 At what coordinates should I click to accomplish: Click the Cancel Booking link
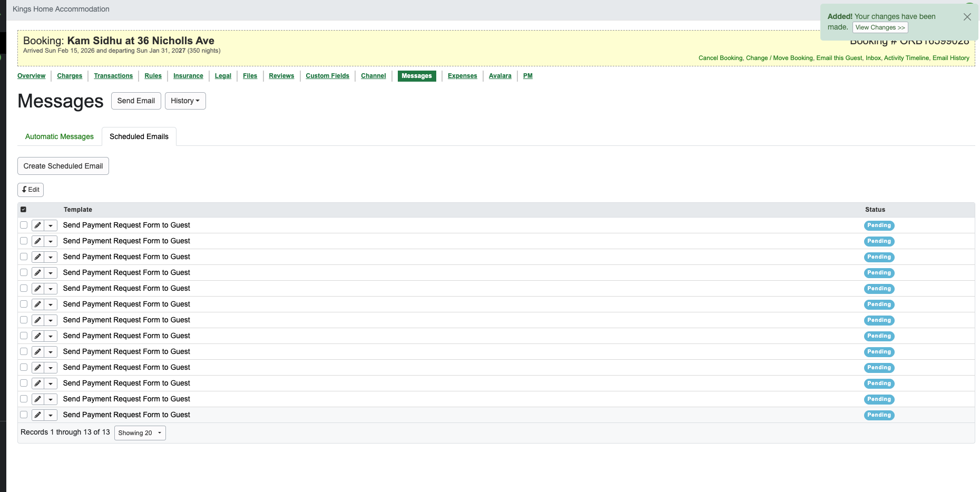pos(720,58)
